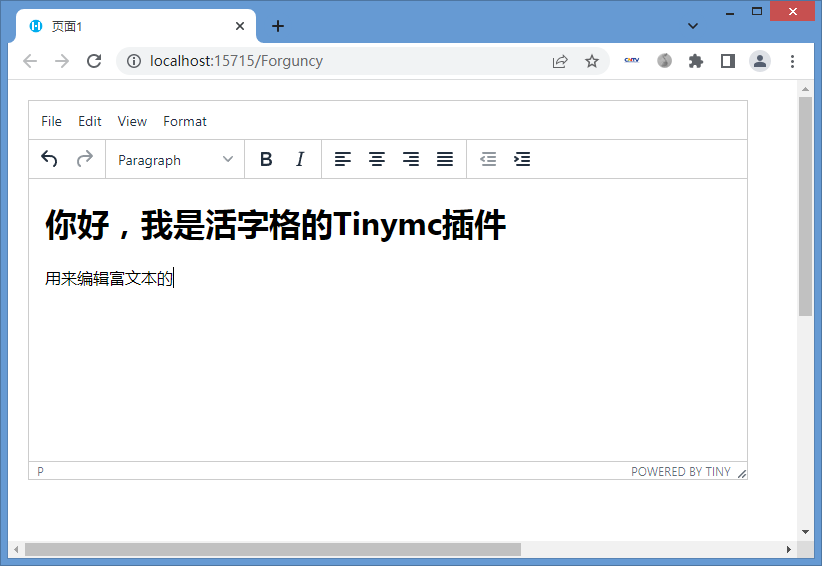Click the editor resize handle icon
The height and width of the screenshot is (566, 822).
[x=742, y=474]
